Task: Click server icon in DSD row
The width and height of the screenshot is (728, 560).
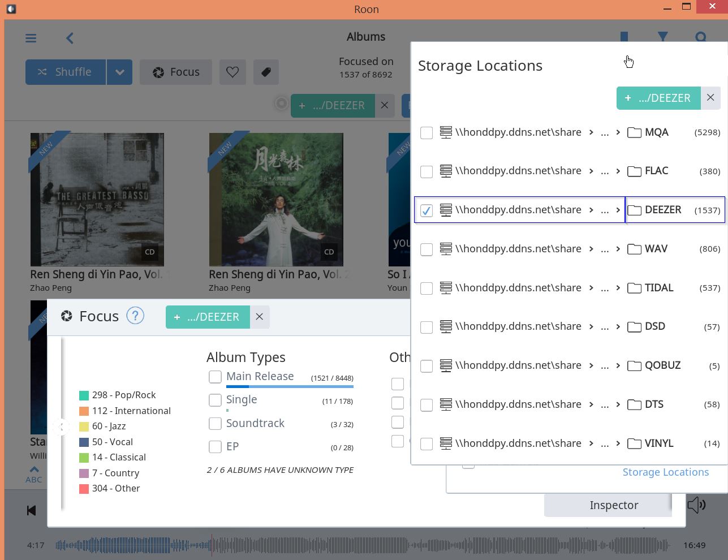Action: pyautogui.click(x=446, y=326)
